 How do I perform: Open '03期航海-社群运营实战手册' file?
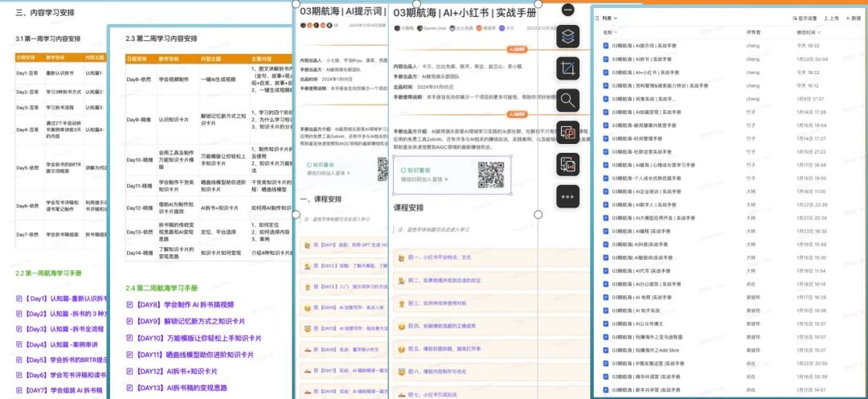pos(641,152)
